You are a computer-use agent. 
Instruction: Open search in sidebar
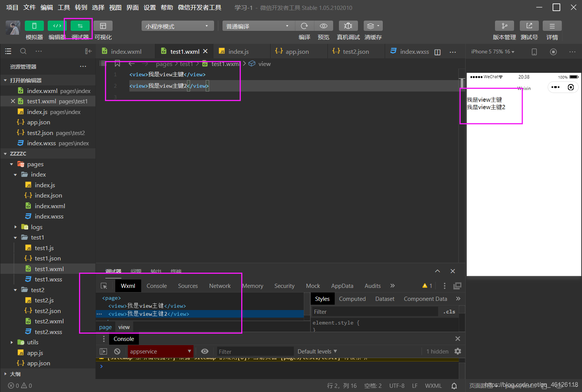pyautogui.click(x=23, y=51)
